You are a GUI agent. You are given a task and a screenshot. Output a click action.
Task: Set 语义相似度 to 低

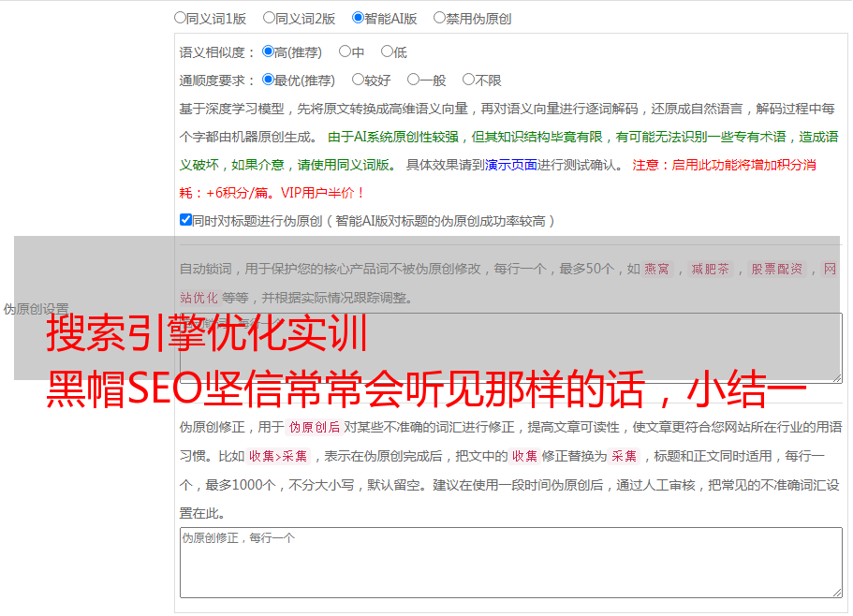(x=387, y=51)
